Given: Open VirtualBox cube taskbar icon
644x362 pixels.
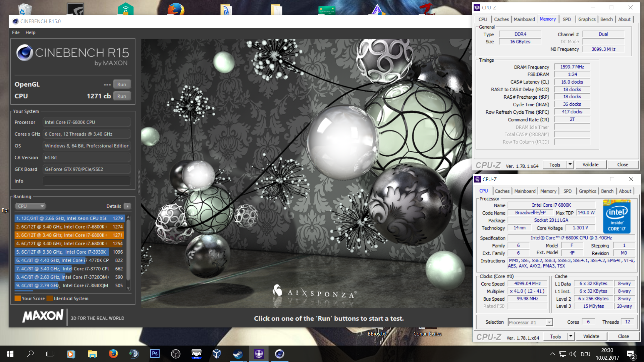Looking at the screenshot, I should (217, 354).
